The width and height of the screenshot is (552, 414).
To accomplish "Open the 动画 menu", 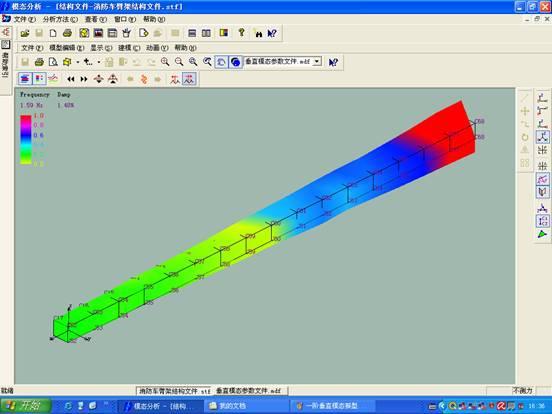I will coord(157,48).
